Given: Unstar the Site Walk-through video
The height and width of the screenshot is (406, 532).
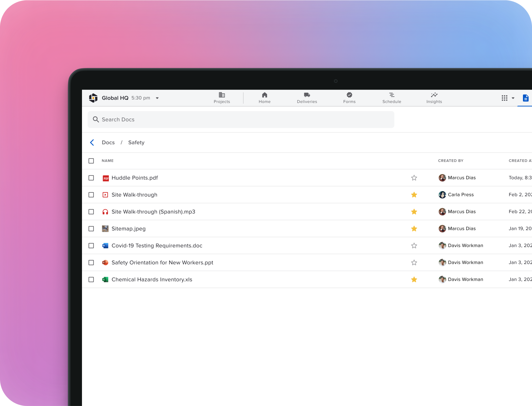Looking at the screenshot, I should [414, 195].
